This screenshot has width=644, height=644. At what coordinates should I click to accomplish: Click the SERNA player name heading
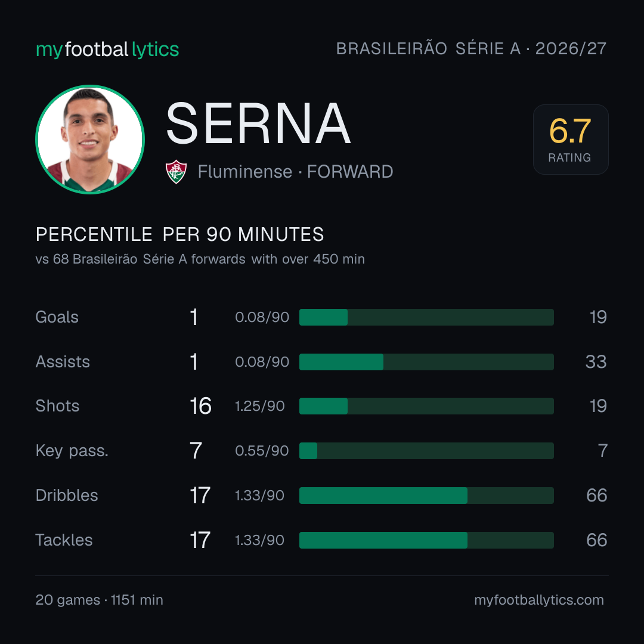click(258, 123)
